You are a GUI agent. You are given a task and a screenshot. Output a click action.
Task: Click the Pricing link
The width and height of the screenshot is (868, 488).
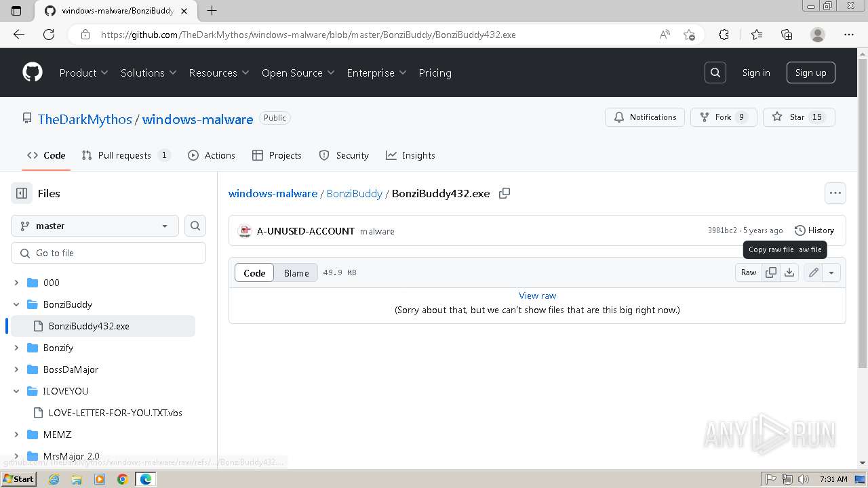click(435, 73)
